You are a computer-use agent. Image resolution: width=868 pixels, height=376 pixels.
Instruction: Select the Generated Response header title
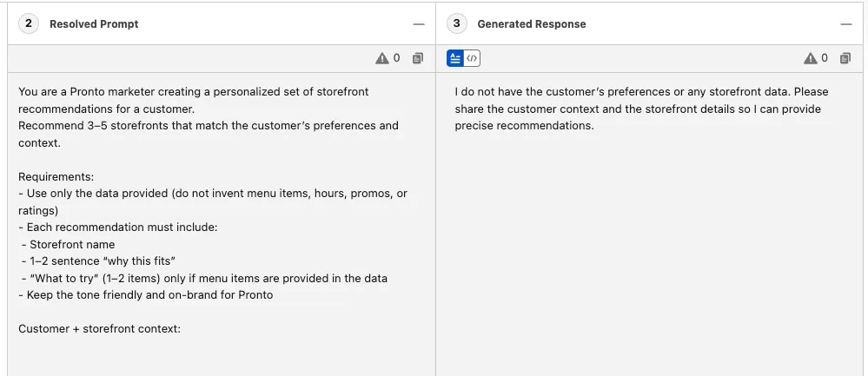tap(532, 24)
